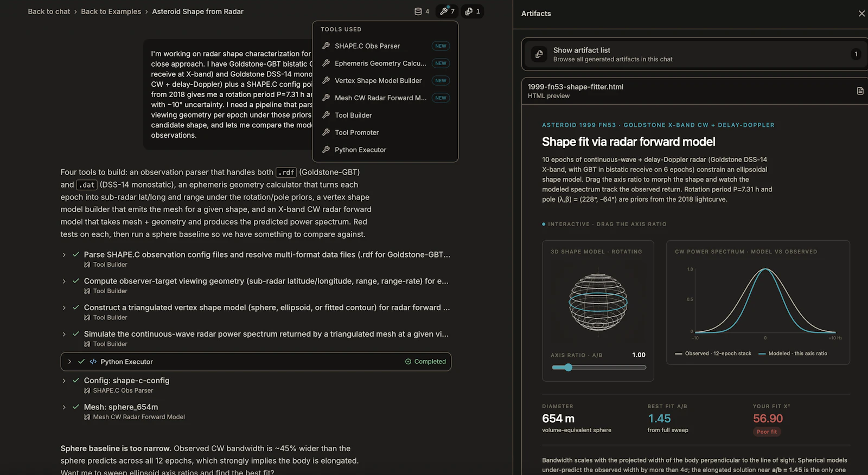This screenshot has width=868, height=475.
Task: Click the diameter value 654 m
Action: point(558,419)
